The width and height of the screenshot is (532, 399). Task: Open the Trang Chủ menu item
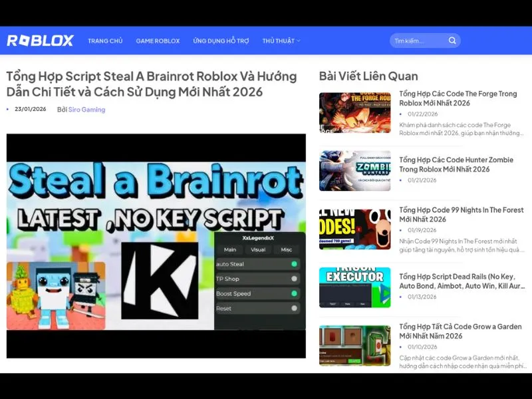(105, 41)
